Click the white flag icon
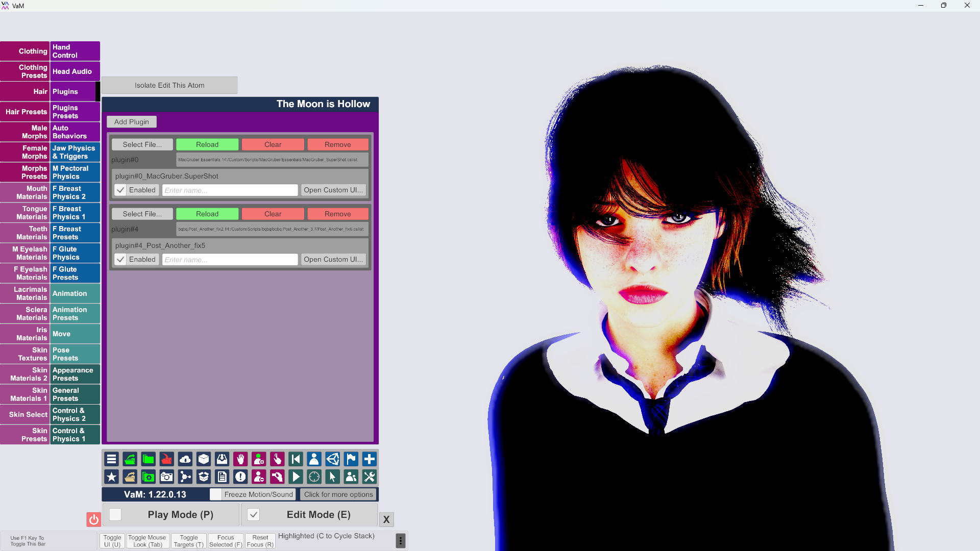980x551 pixels. click(x=351, y=459)
